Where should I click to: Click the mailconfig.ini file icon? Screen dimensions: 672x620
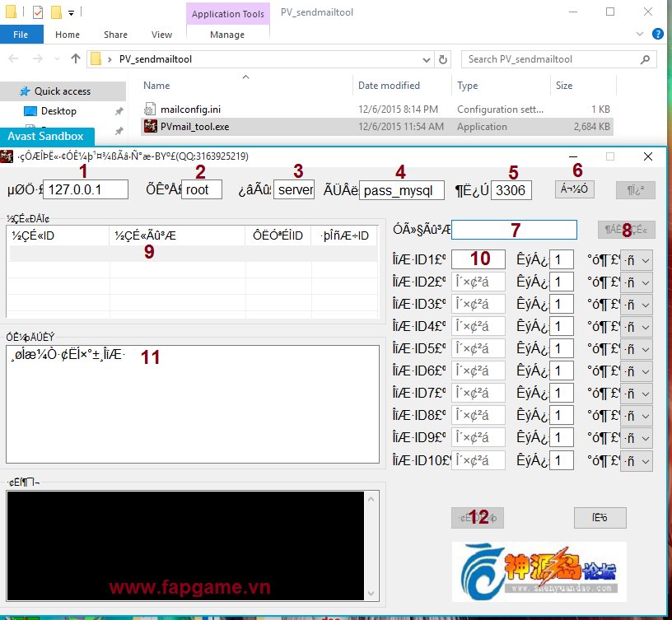(x=150, y=110)
